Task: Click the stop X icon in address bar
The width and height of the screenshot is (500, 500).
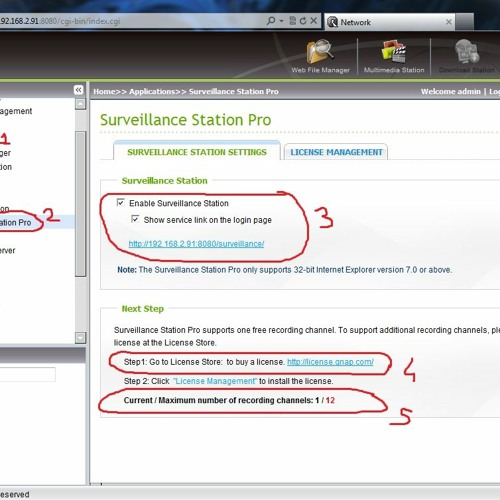Action: pyautogui.click(x=314, y=21)
